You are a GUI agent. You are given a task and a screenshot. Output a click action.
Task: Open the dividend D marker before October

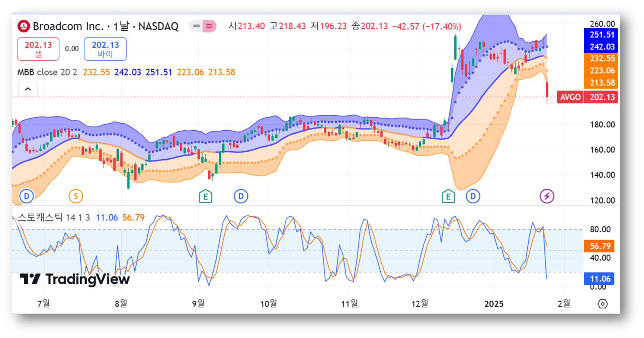point(241,196)
